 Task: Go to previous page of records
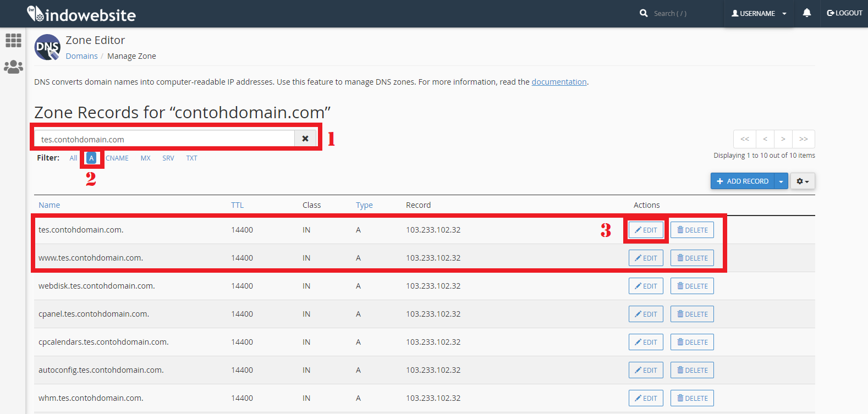coord(765,139)
